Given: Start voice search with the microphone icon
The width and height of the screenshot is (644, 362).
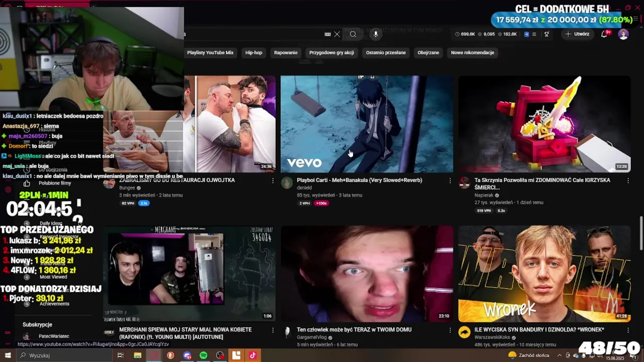Looking at the screenshot, I should point(375,34).
